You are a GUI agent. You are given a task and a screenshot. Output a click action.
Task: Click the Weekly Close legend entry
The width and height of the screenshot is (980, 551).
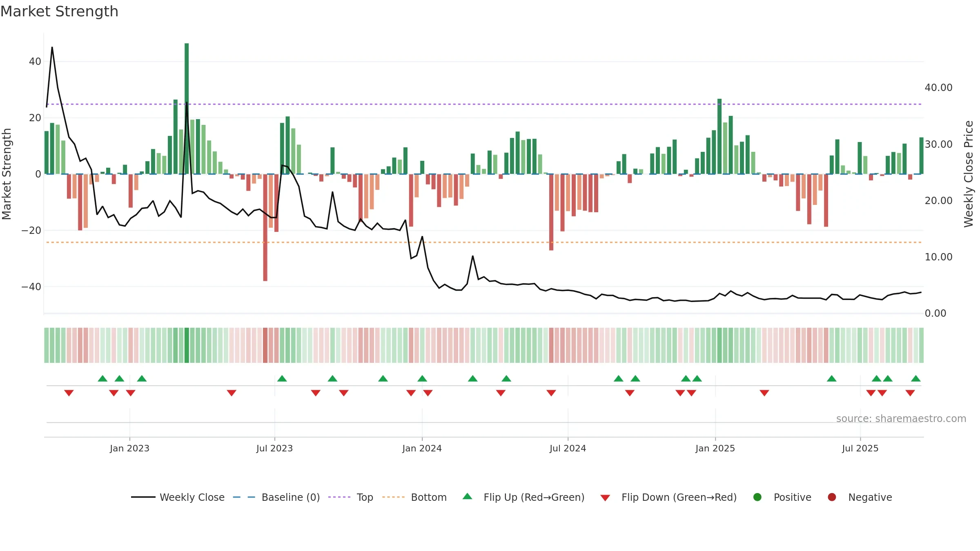coord(178,497)
